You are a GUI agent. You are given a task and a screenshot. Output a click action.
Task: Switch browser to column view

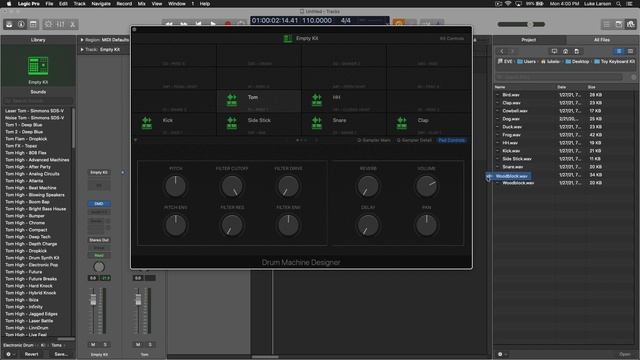tap(630, 51)
